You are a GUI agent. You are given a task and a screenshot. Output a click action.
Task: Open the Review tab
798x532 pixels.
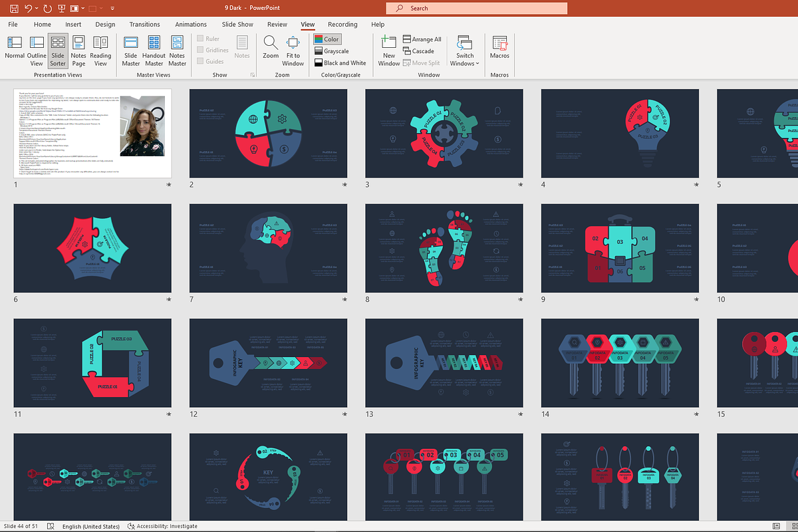(277, 25)
